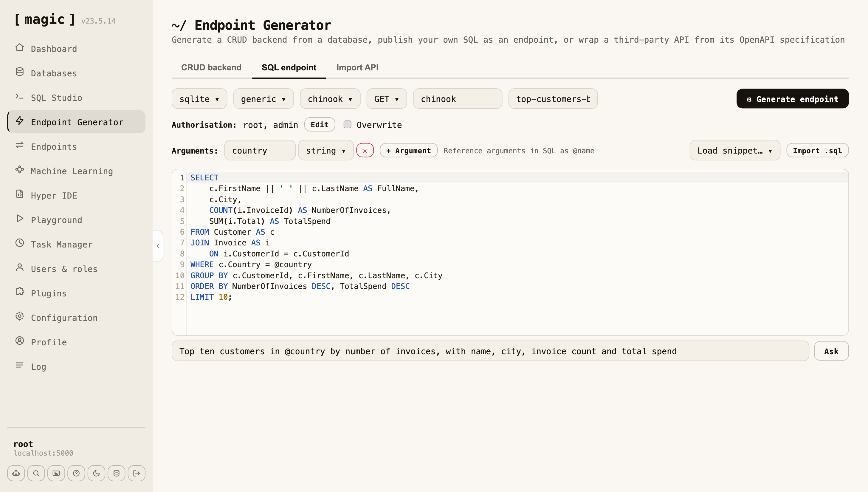Screen dimensions: 868x492
Task: Click the Generate endpoint button
Action: pos(792,99)
